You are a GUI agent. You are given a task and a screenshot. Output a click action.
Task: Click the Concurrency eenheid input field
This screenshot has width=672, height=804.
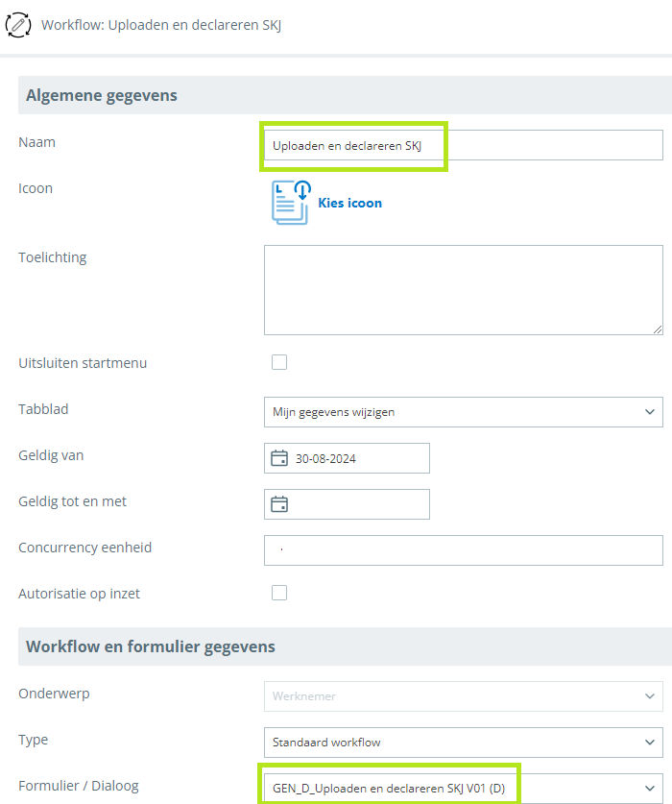pos(463,550)
